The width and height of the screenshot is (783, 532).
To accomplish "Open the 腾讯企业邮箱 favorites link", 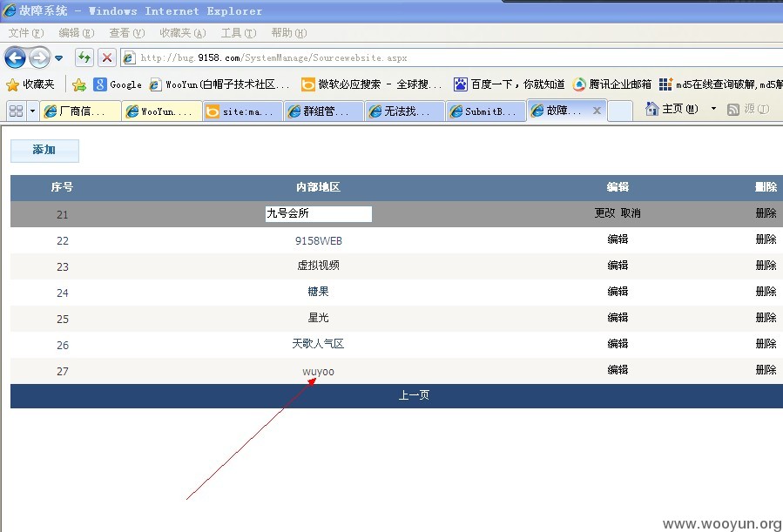I will (x=611, y=84).
